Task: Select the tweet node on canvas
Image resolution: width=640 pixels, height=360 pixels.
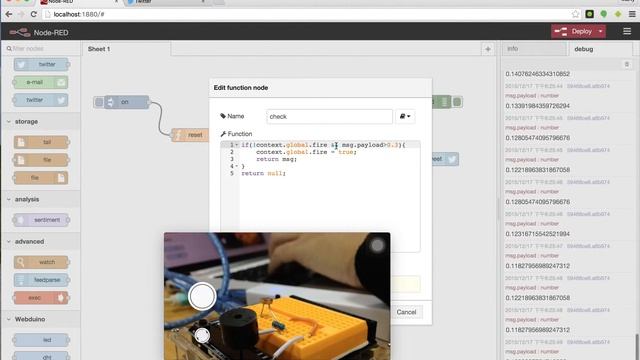Action: (445, 159)
